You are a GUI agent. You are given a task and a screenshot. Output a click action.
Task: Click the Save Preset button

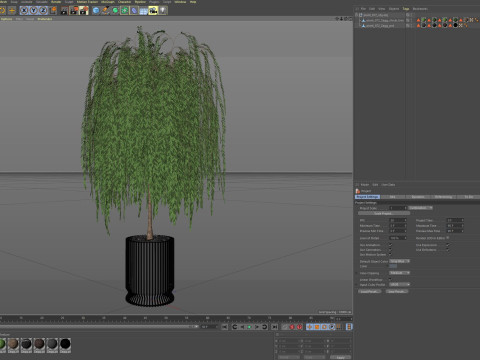pyautogui.click(x=397, y=291)
